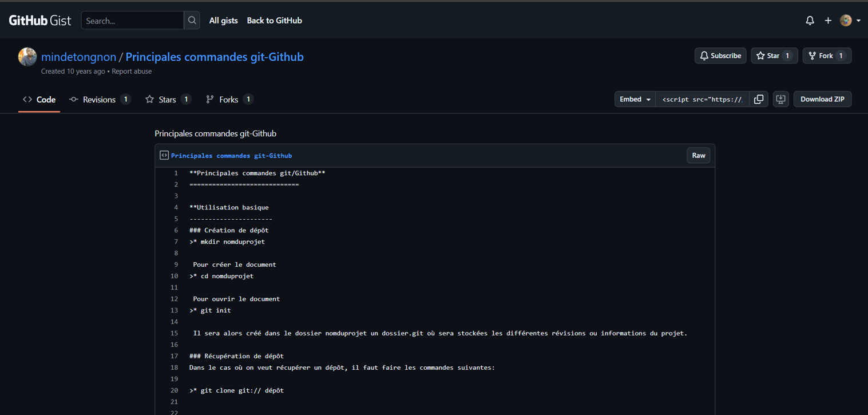The image size is (868, 415).
Task: Open the Principales commandes git-Github gist title
Action: point(215,57)
